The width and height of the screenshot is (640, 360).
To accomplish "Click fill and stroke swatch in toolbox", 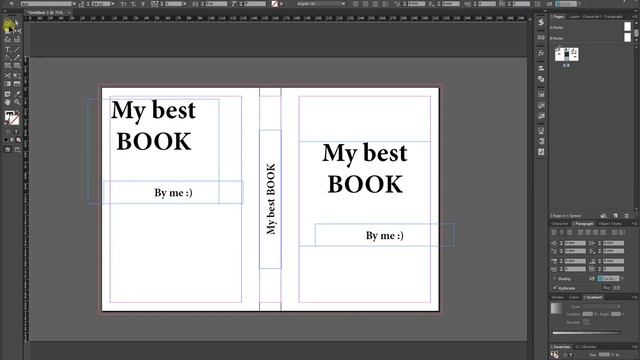I will coord(12,118).
